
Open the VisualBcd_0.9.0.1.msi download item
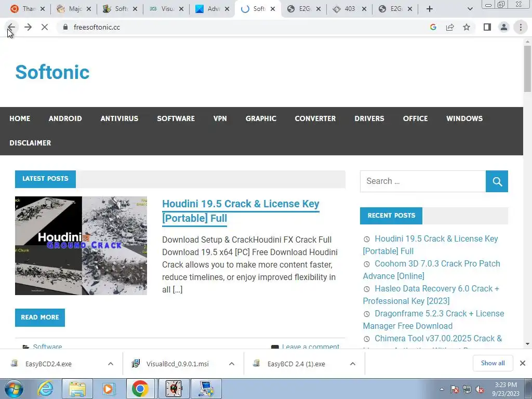point(178,364)
